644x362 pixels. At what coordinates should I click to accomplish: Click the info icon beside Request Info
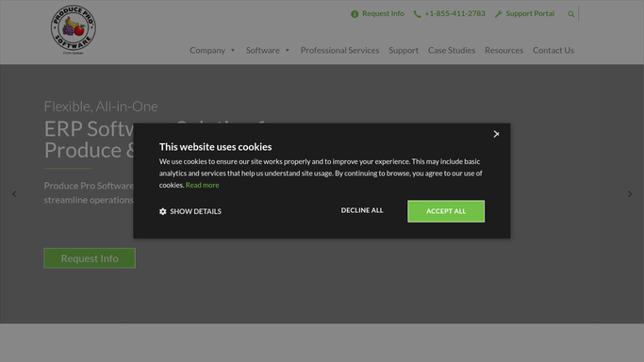point(355,14)
